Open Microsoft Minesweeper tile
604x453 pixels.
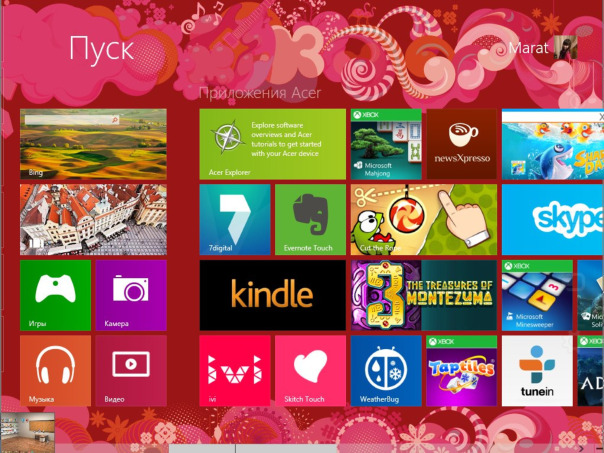(537, 295)
